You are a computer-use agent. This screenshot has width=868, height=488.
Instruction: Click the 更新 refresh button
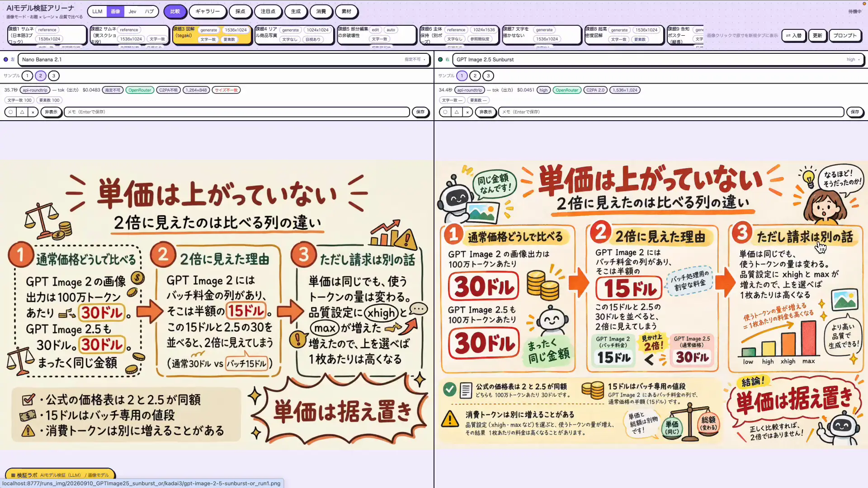pyautogui.click(x=817, y=35)
